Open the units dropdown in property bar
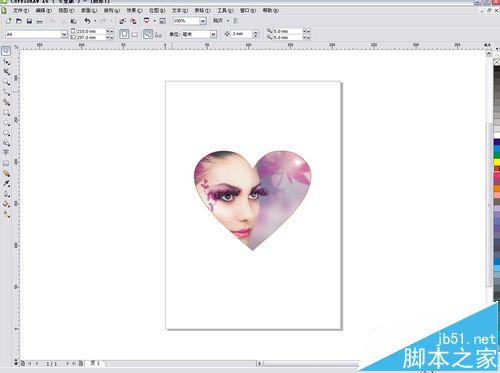The width and height of the screenshot is (500, 373). 213,34
